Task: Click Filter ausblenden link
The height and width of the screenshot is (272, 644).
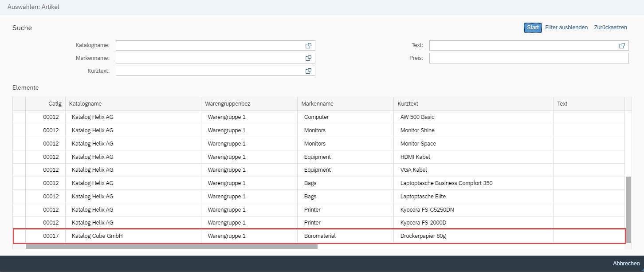Action: (566, 28)
